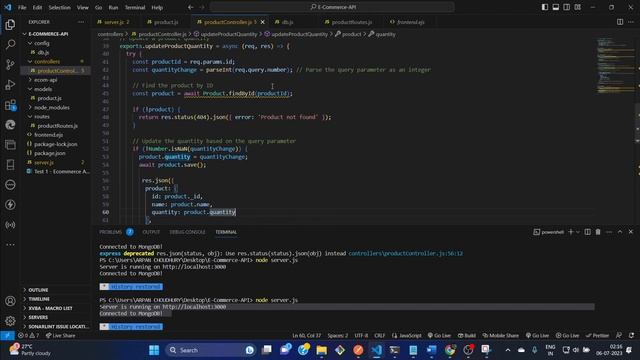Collapse the routes folder

tap(42, 116)
